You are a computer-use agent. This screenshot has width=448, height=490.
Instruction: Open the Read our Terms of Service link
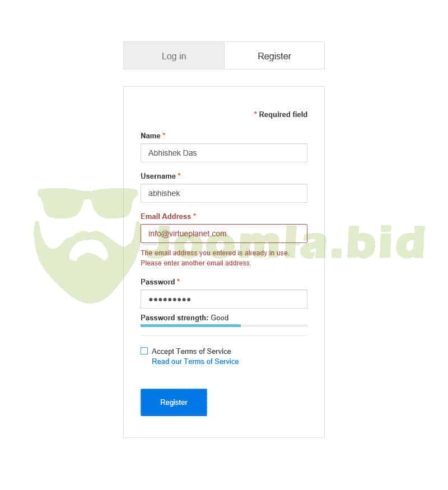pos(195,361)
